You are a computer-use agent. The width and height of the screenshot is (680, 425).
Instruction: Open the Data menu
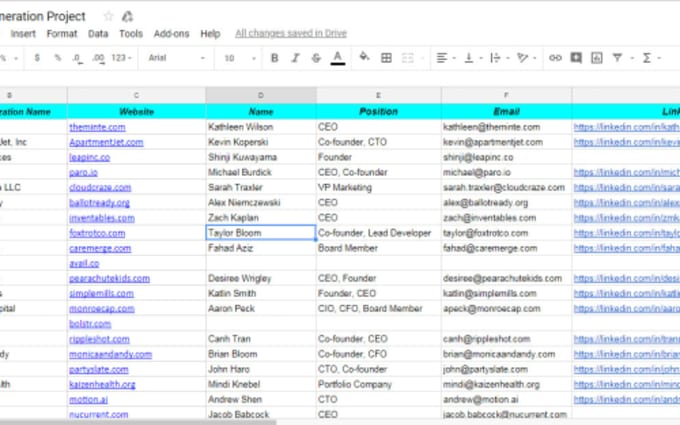coord(98,34)
